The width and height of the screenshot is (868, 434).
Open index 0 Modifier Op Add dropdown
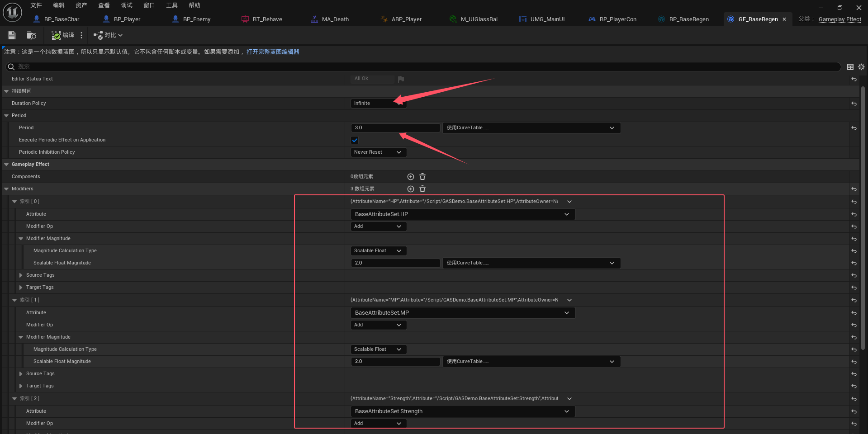pyautogui.click(x=379, y=226)
